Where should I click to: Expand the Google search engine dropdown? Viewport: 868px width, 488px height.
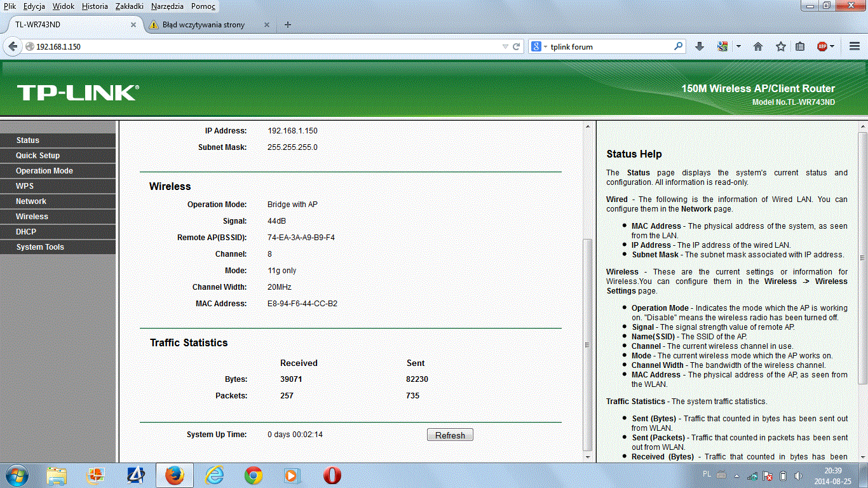[x=540, y=46]
